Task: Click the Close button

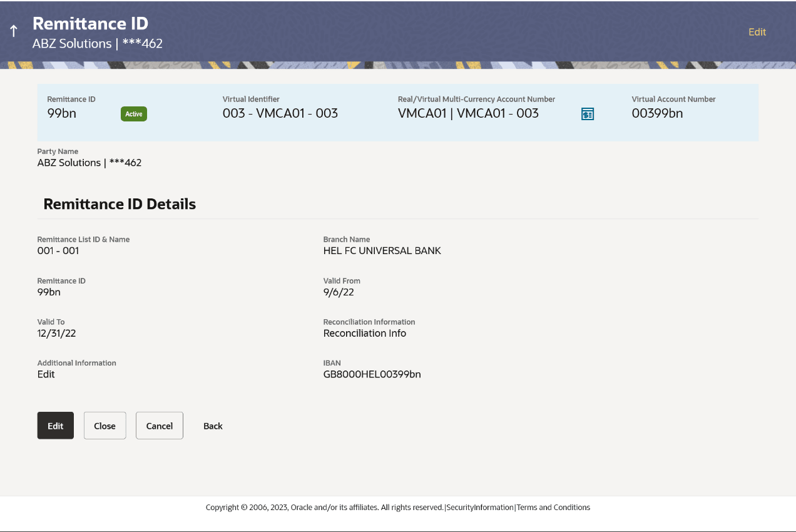Action: tap(105, 426)
